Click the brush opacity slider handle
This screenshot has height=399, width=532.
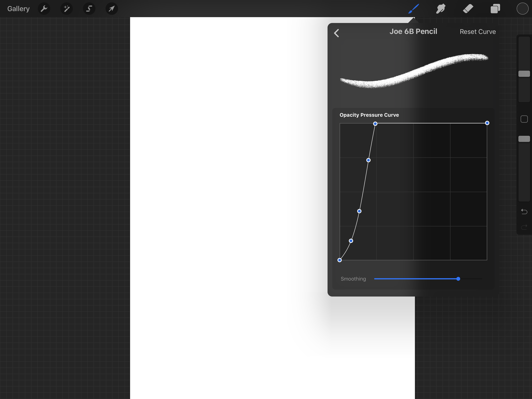(524, 139)
